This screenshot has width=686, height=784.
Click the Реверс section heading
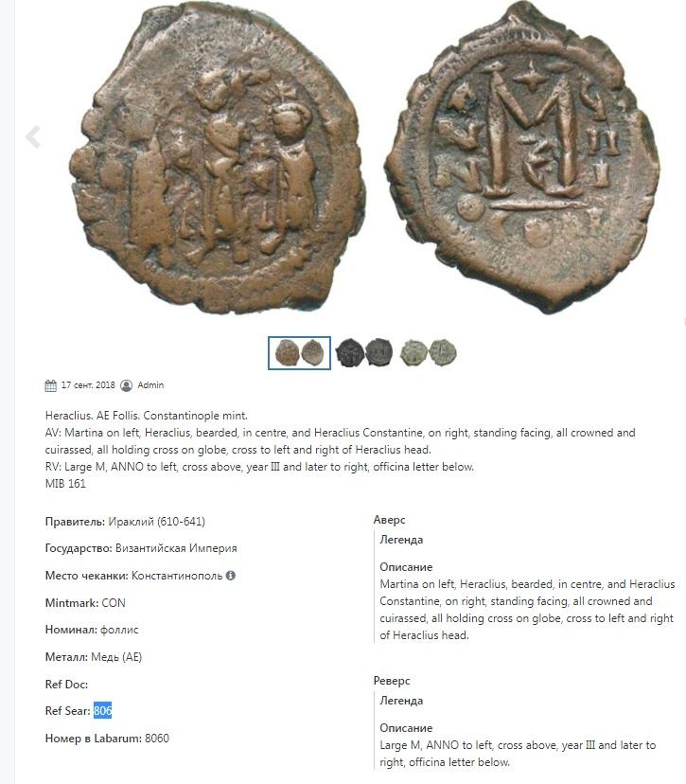(392, 681)
